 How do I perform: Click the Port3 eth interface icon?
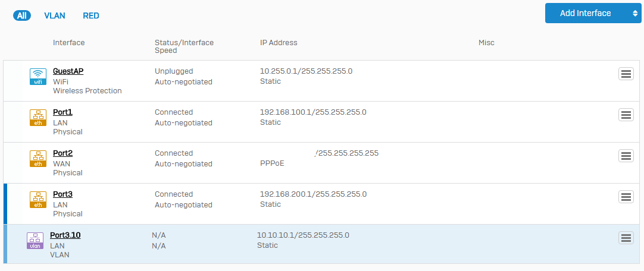37,200
